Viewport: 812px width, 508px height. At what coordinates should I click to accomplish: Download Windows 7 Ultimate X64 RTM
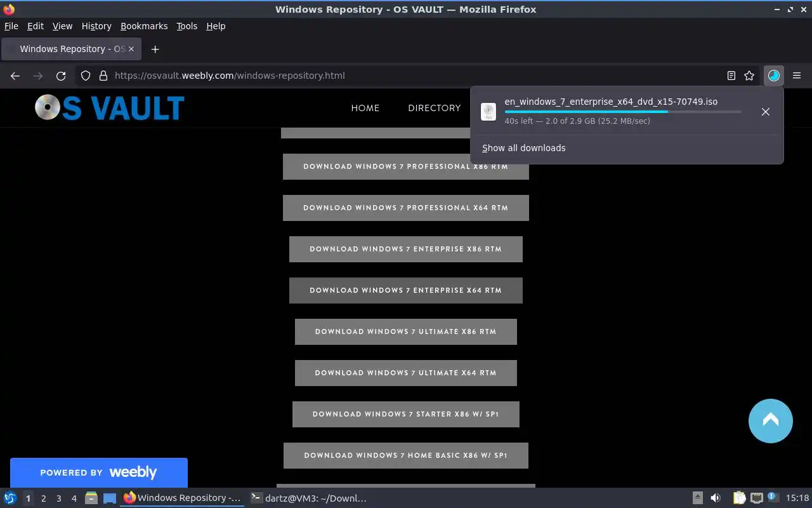[x=406, y=373]
